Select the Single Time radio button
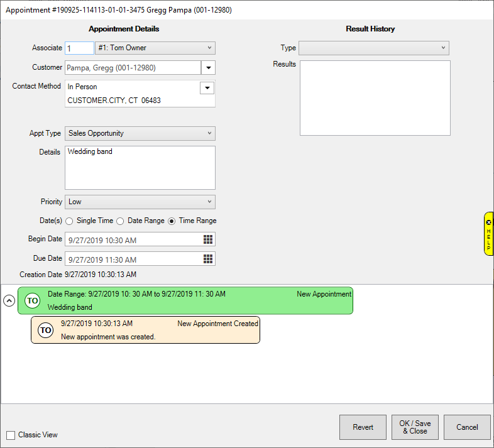This screenshot has width=494, height=448. [x=70, y=221]
